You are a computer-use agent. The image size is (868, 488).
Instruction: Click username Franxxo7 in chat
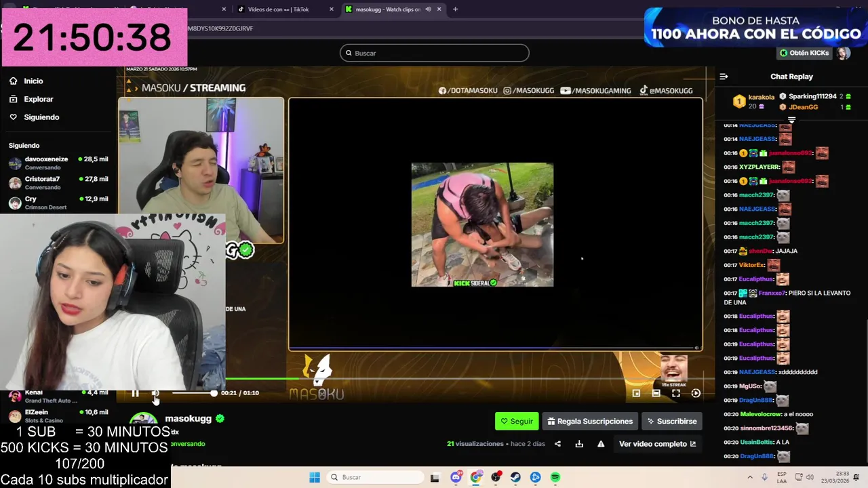click(x=772, y=293)
